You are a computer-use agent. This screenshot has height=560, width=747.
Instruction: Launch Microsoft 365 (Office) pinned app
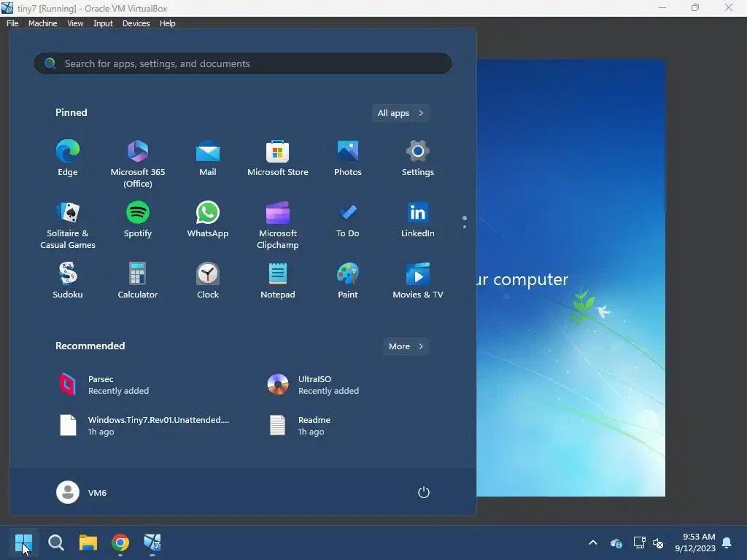pos(138,163)
